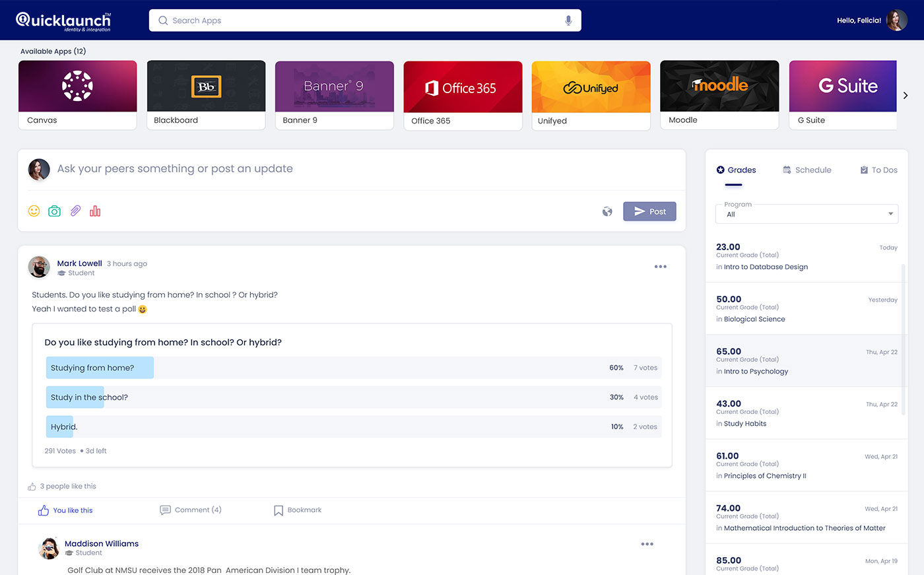Open the three-dot menu on Mark Lowell's post
The width and height of the screenshot is (924, 575).
(x=661, y=267)
